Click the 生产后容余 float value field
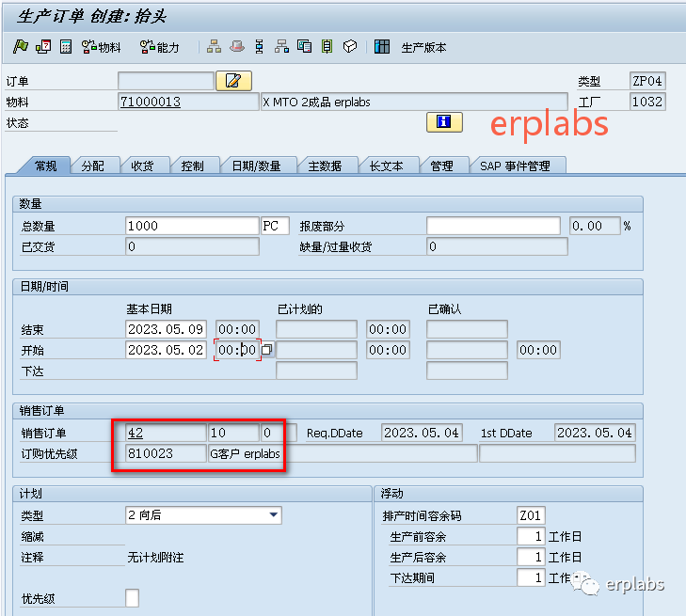Image resolution: width=686 pixels, height=616 pixels. click(531, 557)
